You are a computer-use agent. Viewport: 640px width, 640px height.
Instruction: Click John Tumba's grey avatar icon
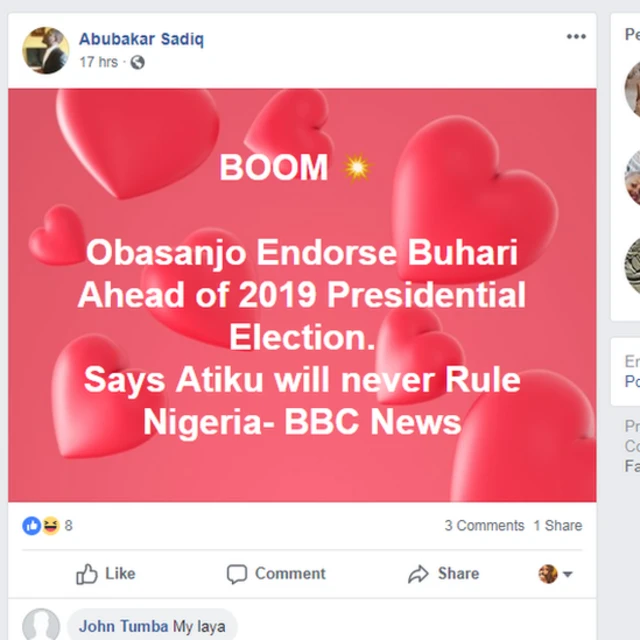[41, 626]
